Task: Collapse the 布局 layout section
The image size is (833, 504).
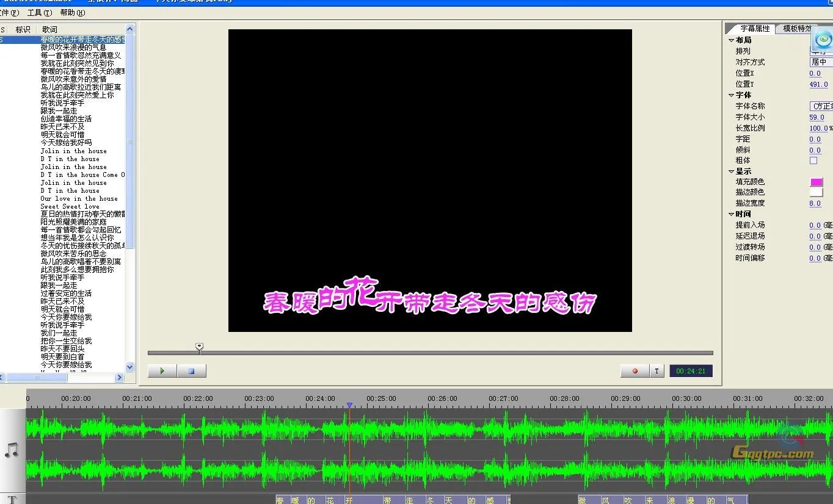Action: tap(730, 40)
